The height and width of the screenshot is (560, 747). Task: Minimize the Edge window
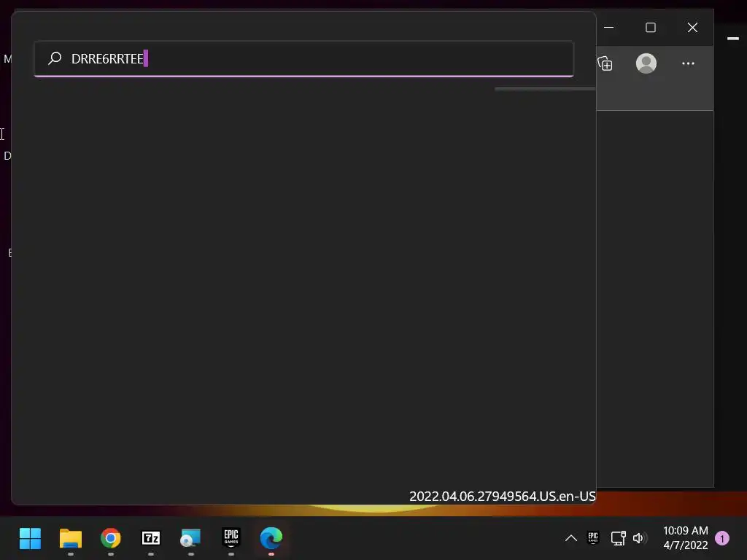point(608,28)
